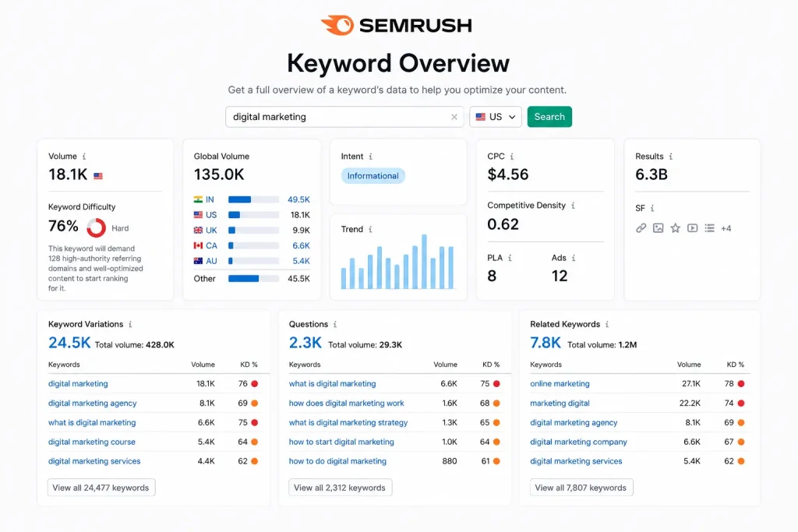Image resolution: width=798 pixels, height=532 pixels.
Task: Select the video SERP feature icon
Action: click(x=692, y=228)
